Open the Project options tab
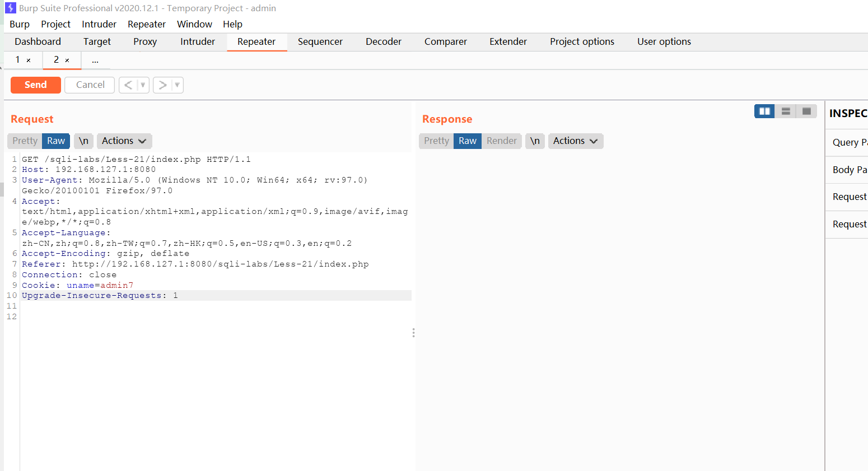The width and height of the screenshot is (868, 471). [x=582, y=42]
